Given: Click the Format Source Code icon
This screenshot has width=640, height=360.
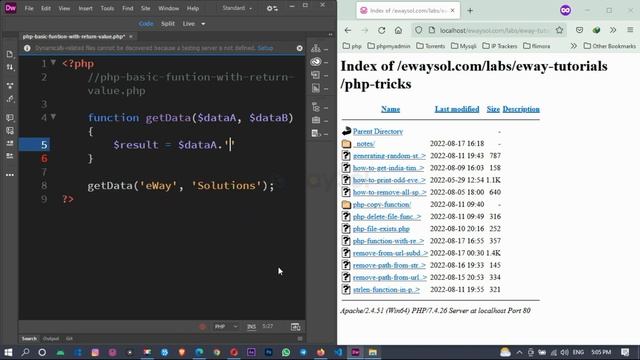Looking at the screenshot, I should [x=10, y=99].
